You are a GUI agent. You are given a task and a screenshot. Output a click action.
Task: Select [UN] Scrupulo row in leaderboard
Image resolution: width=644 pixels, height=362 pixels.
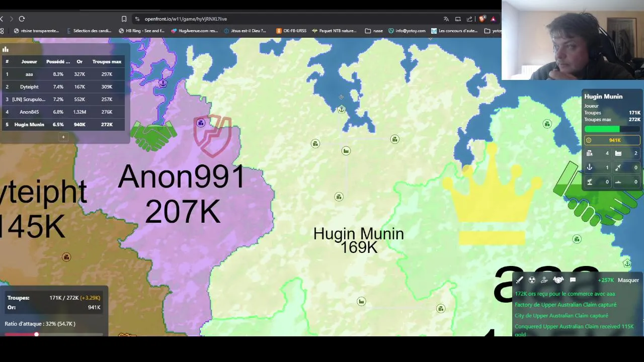pyautogui.click(x=63, y=99)
